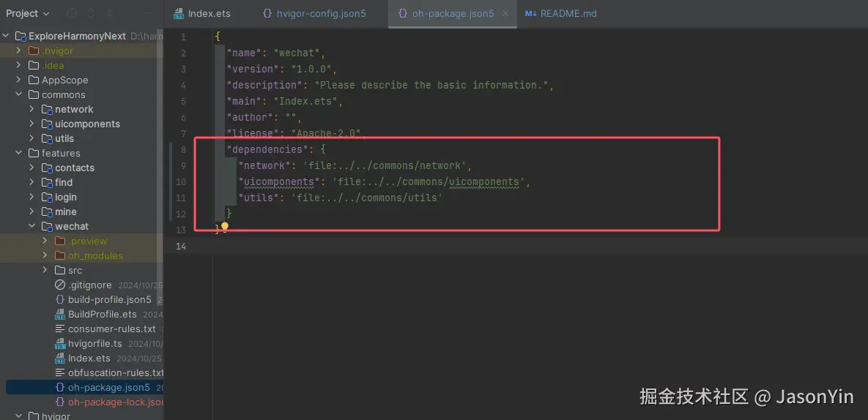Screen dimensions: 868x420
Task: Expand the network module chevron
Action: 32,109
